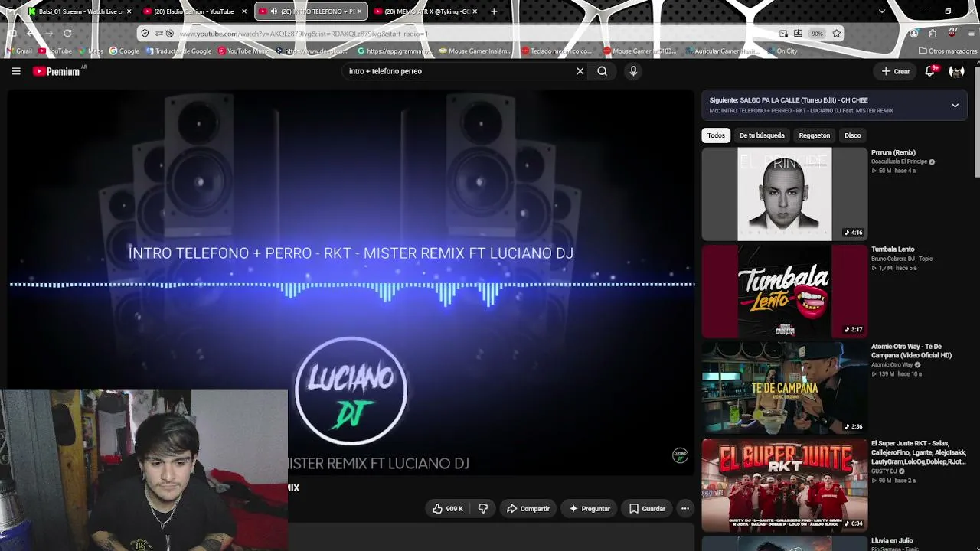Select the Disco filter chip
The image size is (980, 551).
[x=853, y=135]
